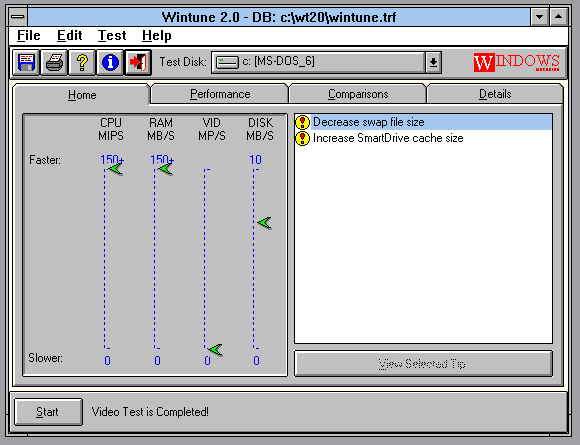
Task: Click the Save floppy disk toolbar icon
Action: pyautogui.click(x=26, y=63)
